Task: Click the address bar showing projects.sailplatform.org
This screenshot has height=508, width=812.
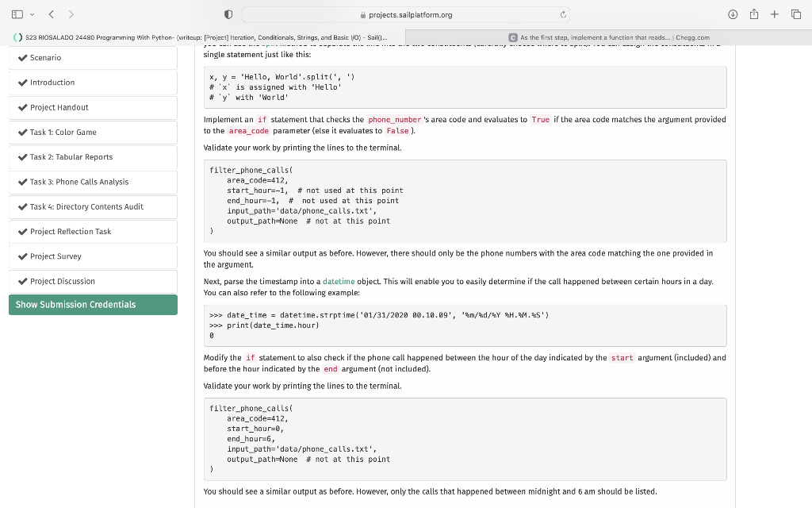Action: click(406, 14)
